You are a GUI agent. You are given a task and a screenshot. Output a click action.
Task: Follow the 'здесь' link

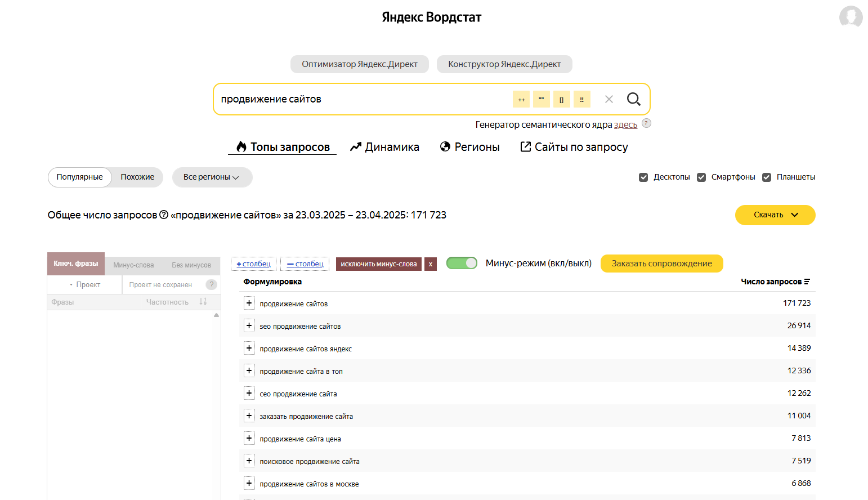point(625,124)
